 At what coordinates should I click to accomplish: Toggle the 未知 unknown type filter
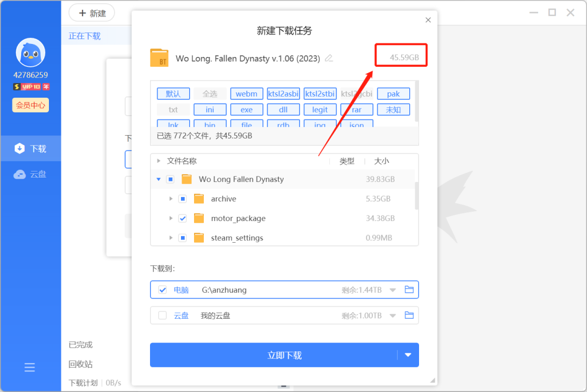click(x=394, y=110)
